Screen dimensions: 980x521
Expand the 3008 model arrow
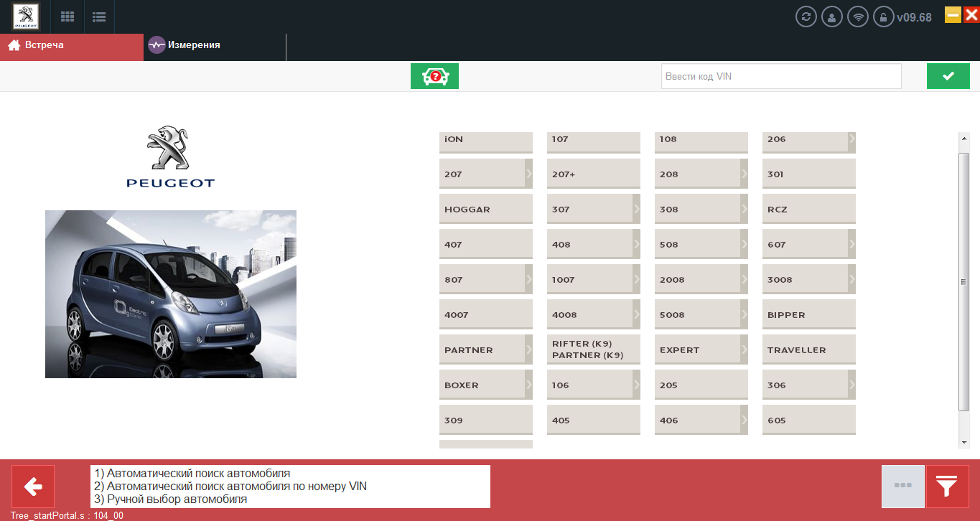(x=852, y=278)
